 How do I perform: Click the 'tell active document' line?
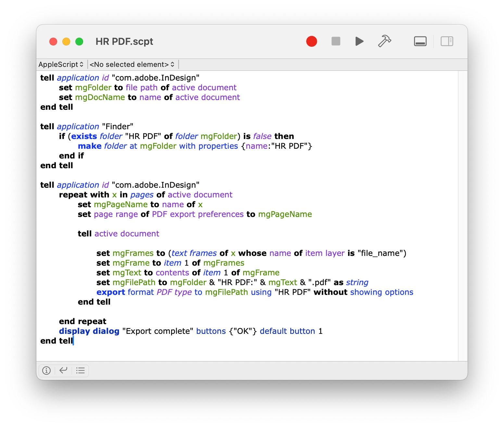point(119,234)
